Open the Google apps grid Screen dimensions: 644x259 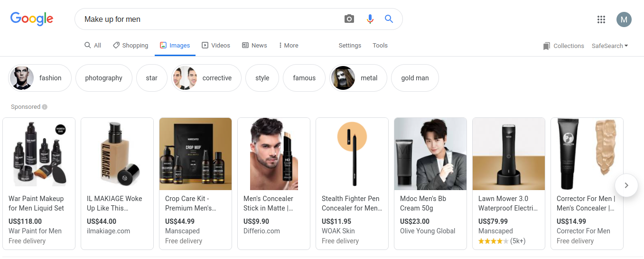pyautogui.click(x=601, y=19)
